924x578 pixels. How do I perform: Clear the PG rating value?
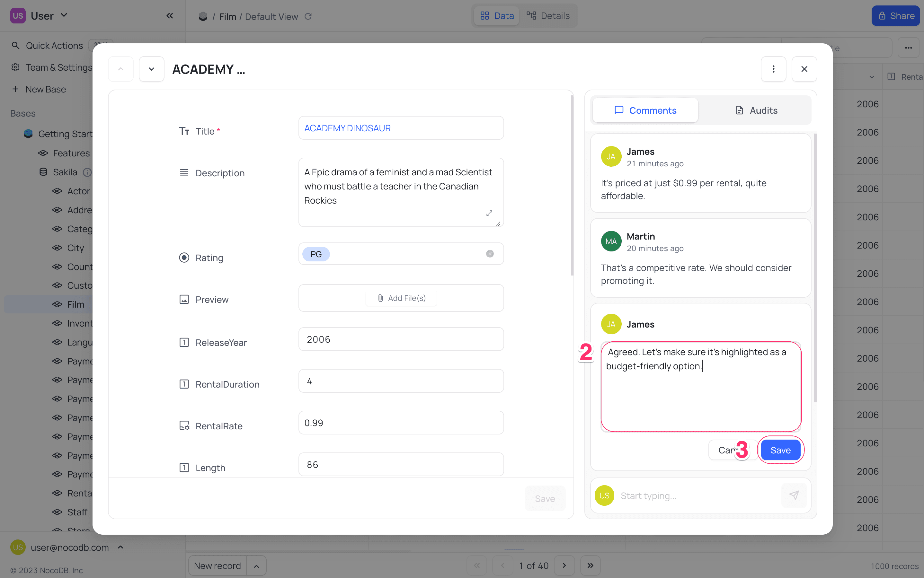(x=490, y=254)
